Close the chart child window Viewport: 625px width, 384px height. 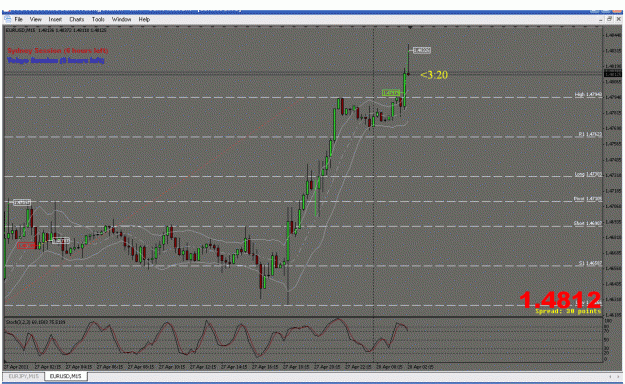tap(619, 19)
